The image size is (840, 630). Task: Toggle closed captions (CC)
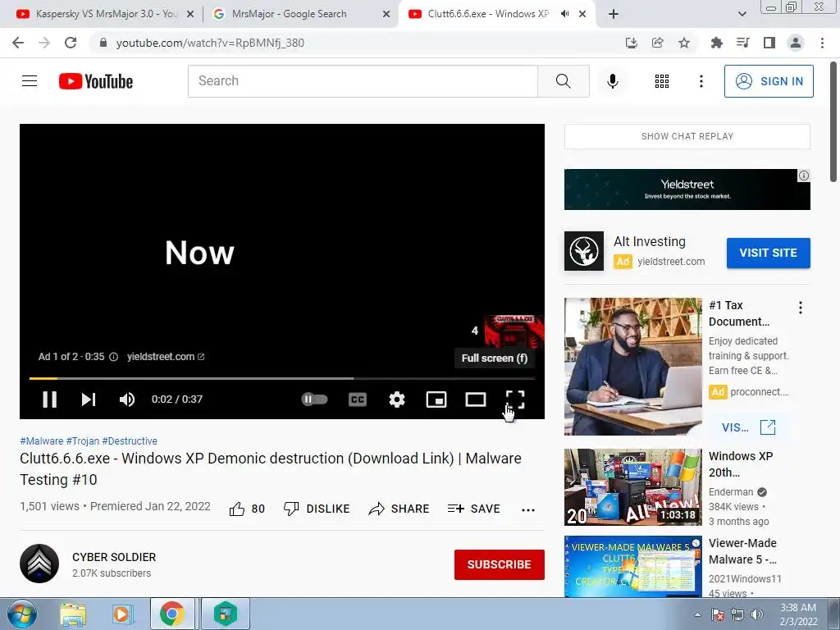click(x=358, y=399)
